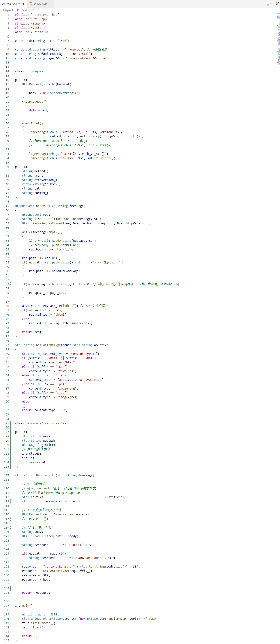Click while(!message.empty()) statement
The height and width of the screenshot is (644, 280).
[42, 232]
